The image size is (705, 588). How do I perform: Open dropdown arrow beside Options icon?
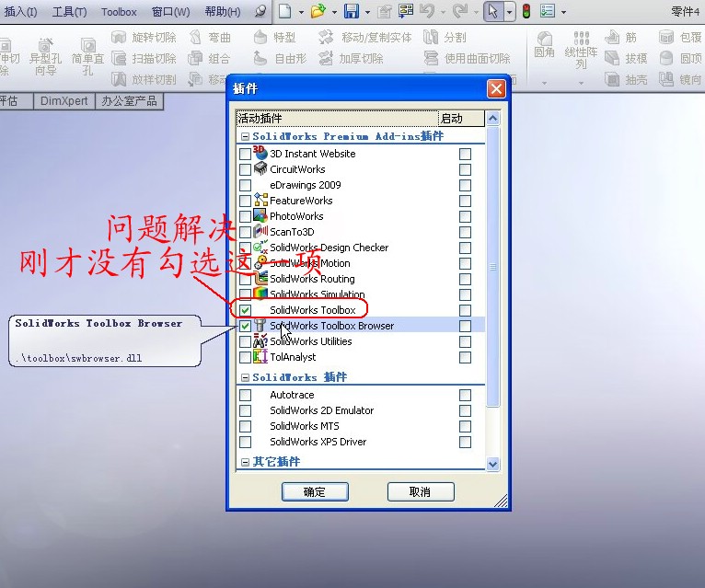(563, 12)
